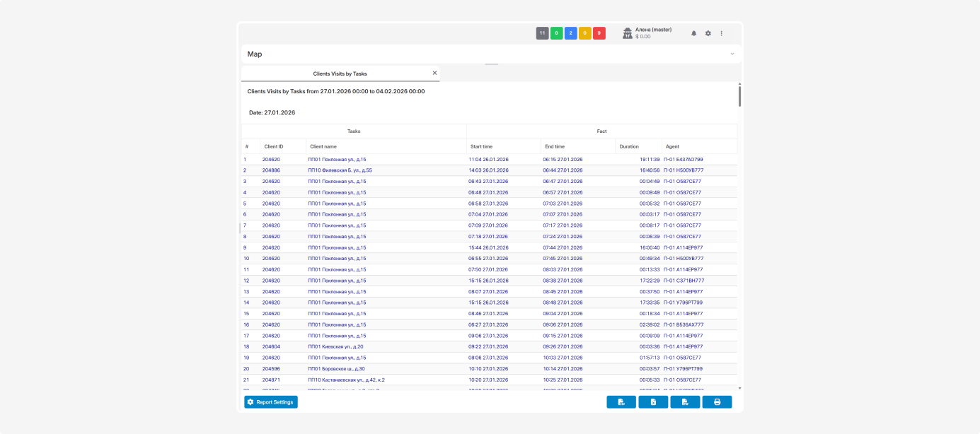Click the green status counter badge
This screenshot has width=980, height=434.
click(557, 33)
